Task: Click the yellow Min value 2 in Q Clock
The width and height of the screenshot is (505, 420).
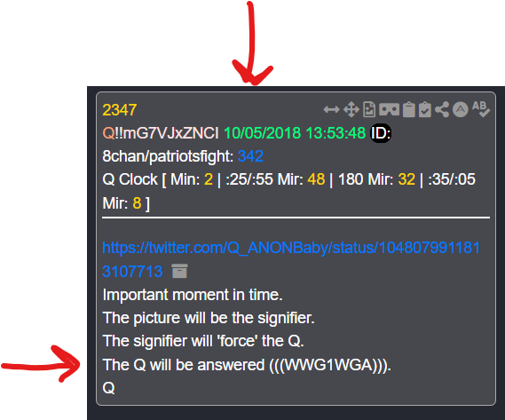Action: point(209,179)
